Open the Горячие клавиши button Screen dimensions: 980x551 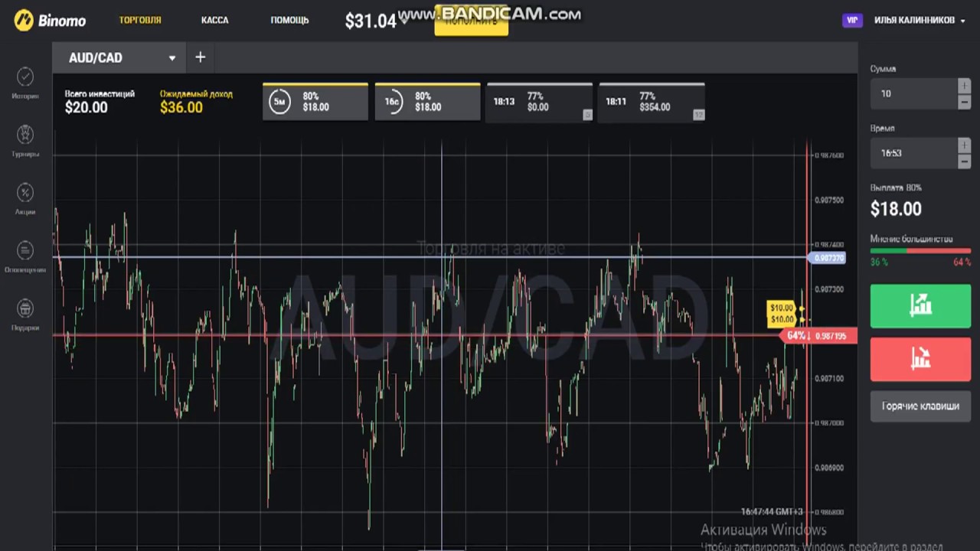920,406
